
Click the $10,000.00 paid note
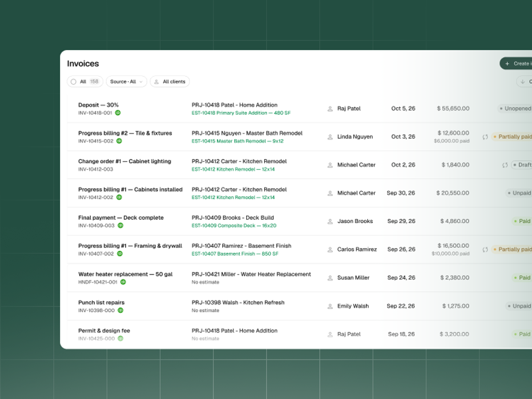[450, 254]
